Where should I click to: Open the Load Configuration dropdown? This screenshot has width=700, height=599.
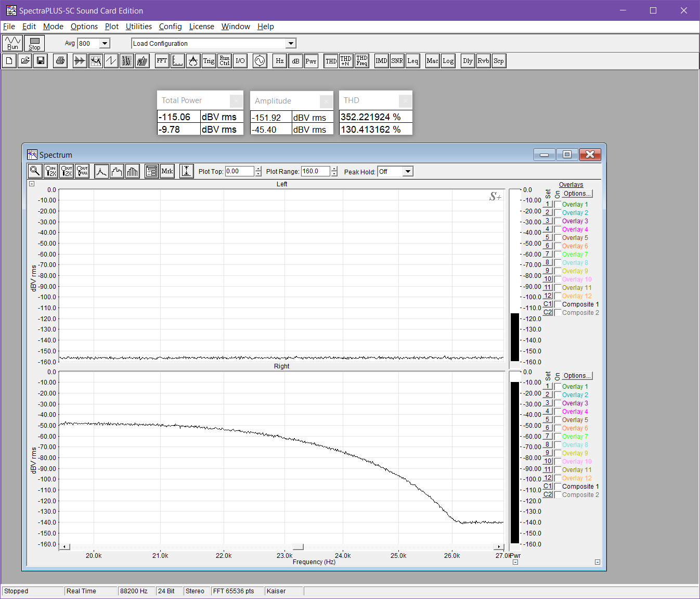[x=291, y=44]
